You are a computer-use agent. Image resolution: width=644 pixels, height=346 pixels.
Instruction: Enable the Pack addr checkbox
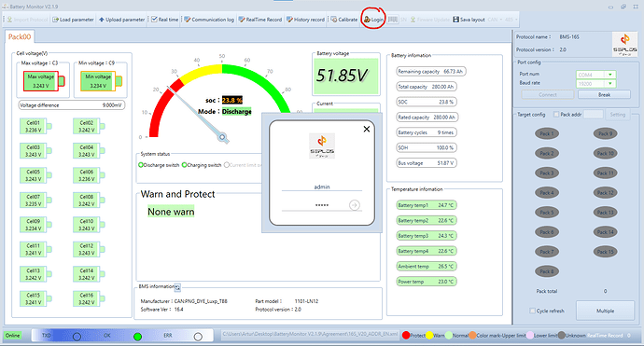click(x=556, y=115)
